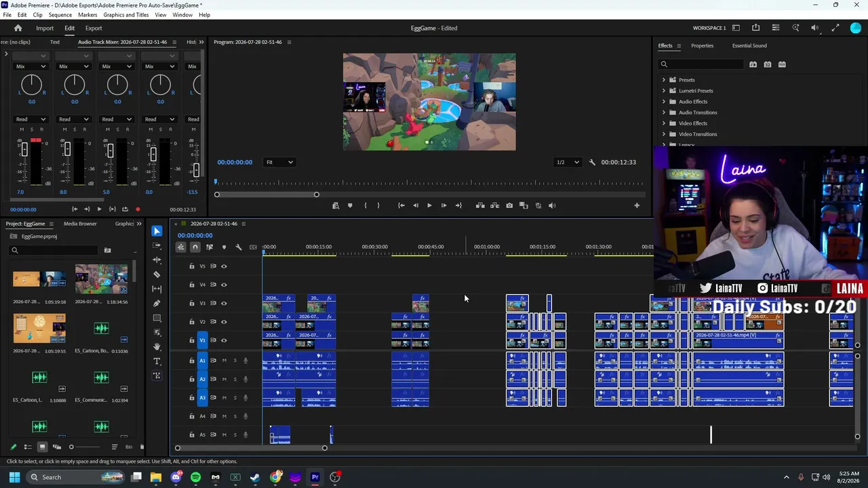Expand Audio Transitions folder

(664, 113)
